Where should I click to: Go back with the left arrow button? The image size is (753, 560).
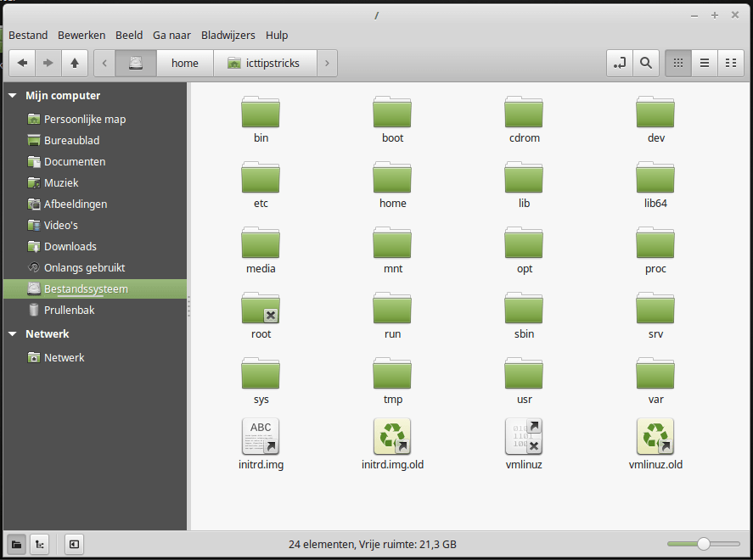pyautogui.click(x=22, y=63)
